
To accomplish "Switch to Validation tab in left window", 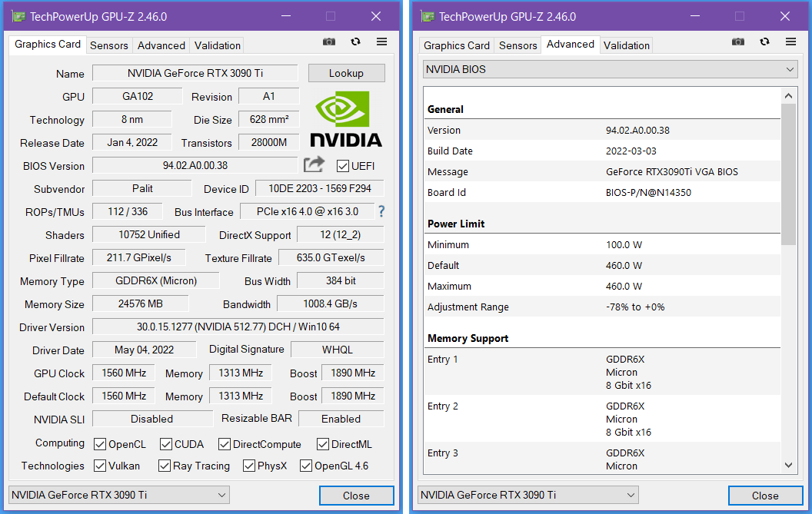I will point(218,45).
